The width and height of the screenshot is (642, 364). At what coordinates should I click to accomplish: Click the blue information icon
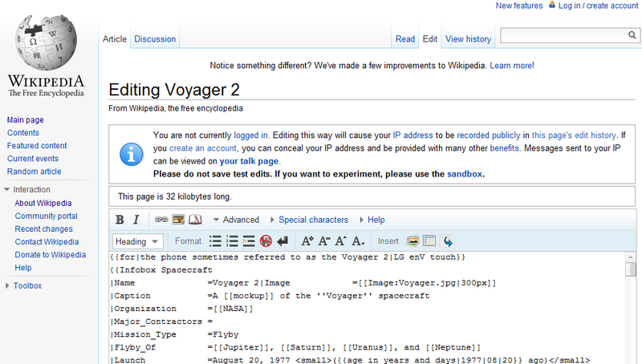[x=132, y=155]
